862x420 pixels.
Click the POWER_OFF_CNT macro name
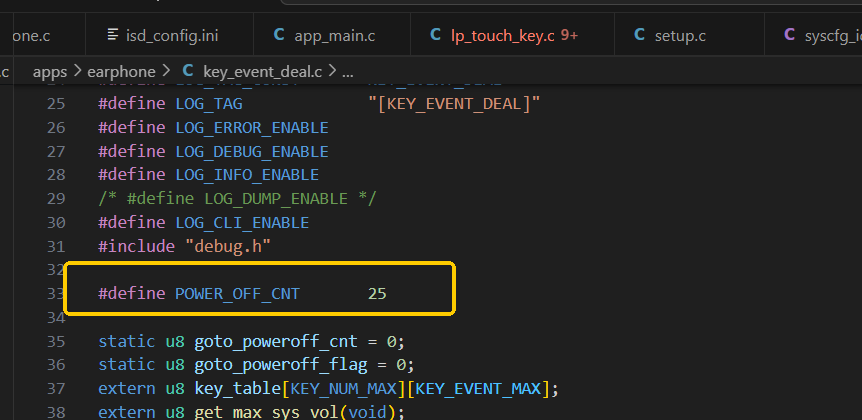237,294
